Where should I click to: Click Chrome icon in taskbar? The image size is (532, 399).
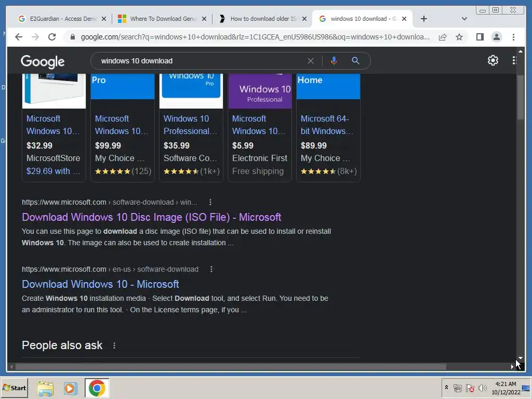click(97, 388)
